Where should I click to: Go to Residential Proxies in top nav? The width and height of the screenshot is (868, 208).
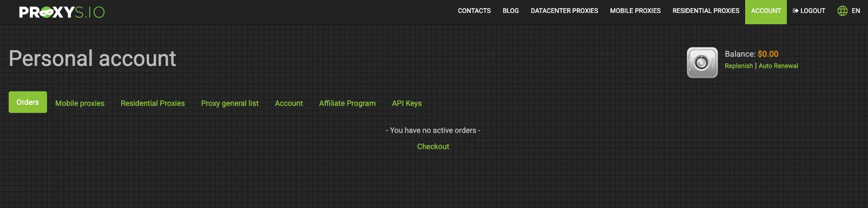coord(706,11)
